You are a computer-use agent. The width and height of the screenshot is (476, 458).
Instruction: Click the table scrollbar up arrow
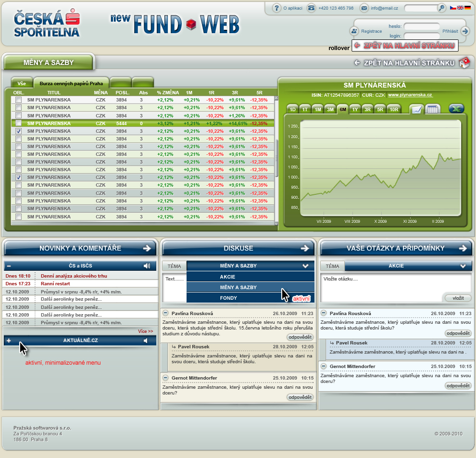276,99
